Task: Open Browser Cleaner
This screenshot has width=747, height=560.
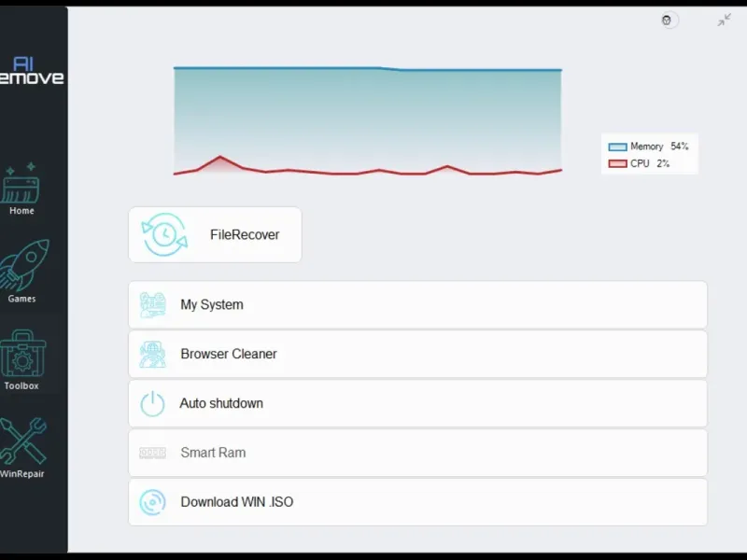Action: coord(417,354)
